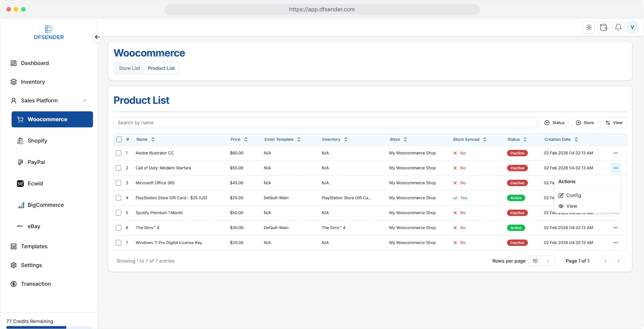Open the wallet icon in header
This screenshot has height=329, width=644.
[x=603, y=27]
